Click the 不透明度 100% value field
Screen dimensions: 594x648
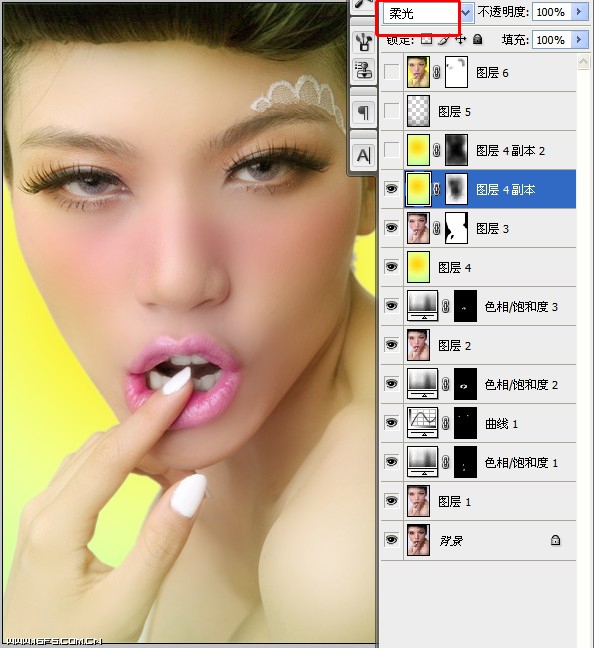pyautogui.click(x=552, y=12)
